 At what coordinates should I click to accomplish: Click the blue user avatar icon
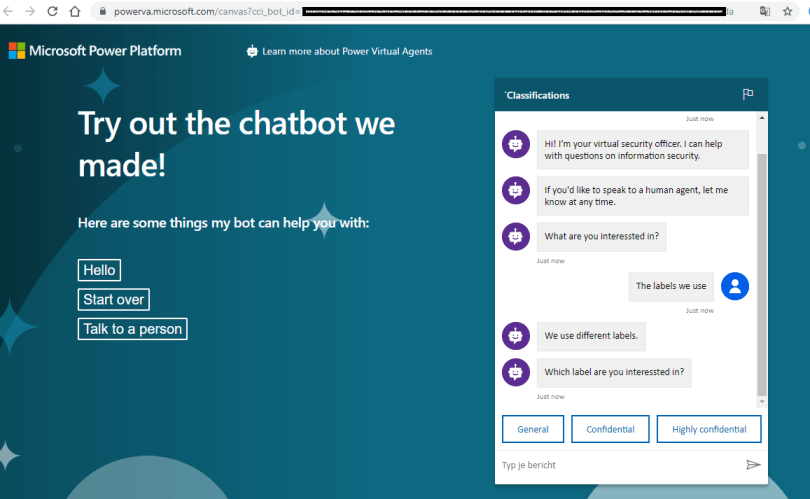pyautogui.click(x=735, y=286)
